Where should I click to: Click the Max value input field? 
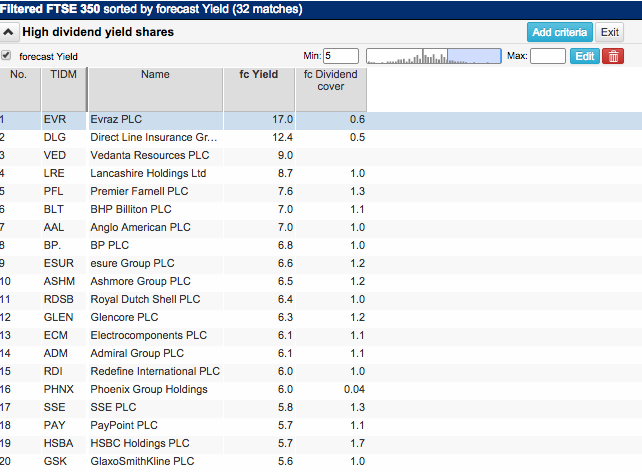[x=548, y=56]
